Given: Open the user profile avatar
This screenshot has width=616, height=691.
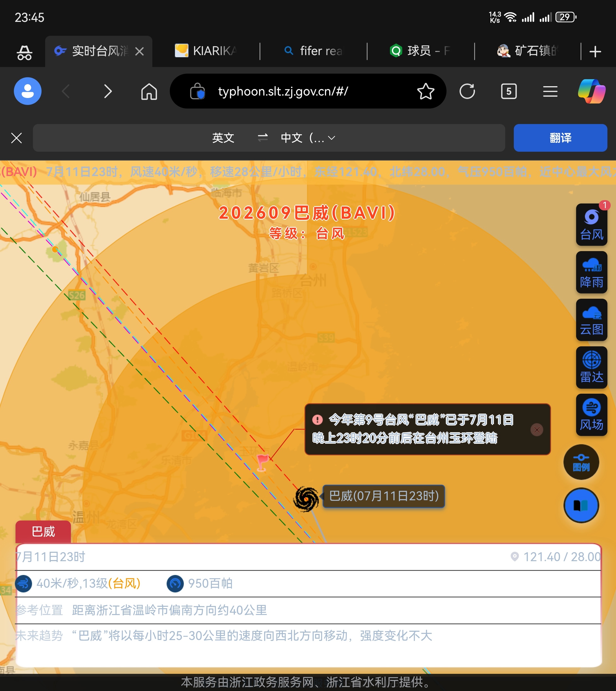Looking at the screenshot, I should point(28,91).
